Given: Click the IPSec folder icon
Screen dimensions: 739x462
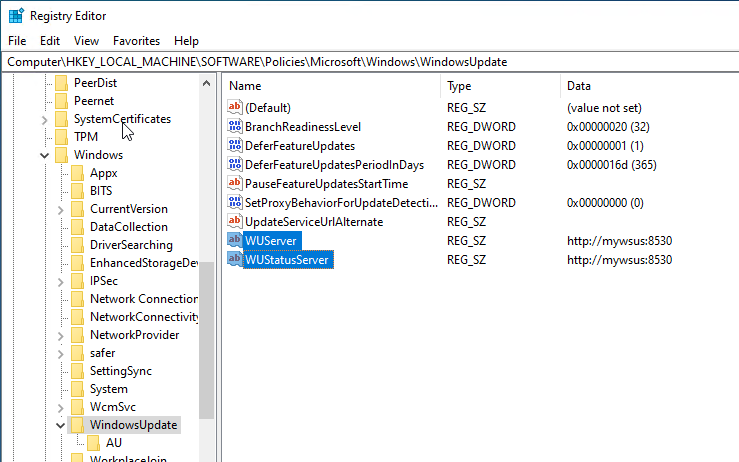Looking at the screenshot, I should pos(77,281).
